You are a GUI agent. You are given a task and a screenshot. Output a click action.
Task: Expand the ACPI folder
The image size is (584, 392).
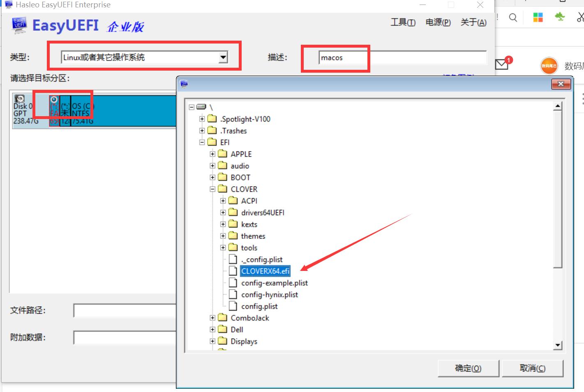[x=222, y=201]
